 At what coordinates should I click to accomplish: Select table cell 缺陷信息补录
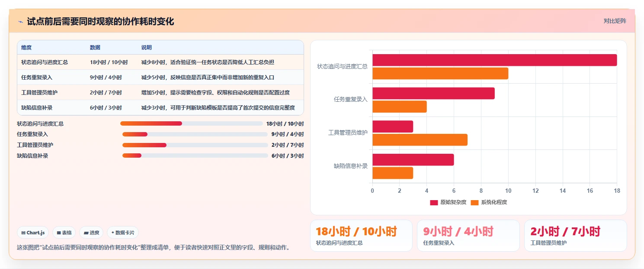coord(37,108)
